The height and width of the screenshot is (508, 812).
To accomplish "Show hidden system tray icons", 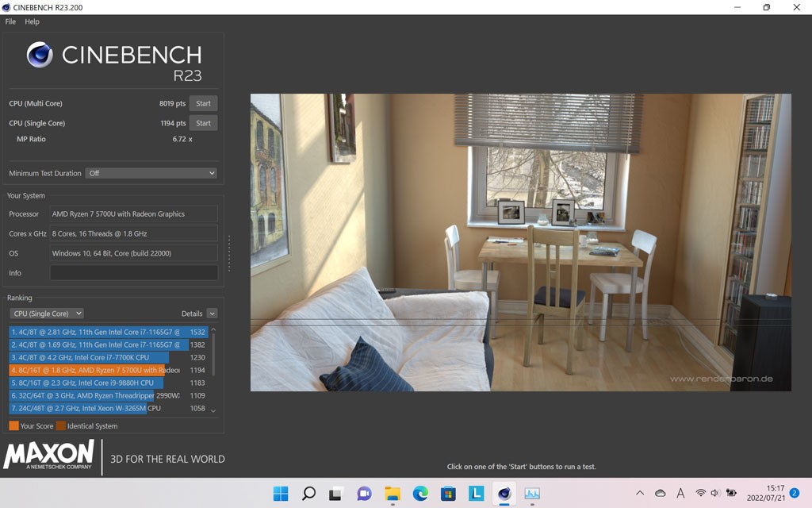I will click(640, 494).
